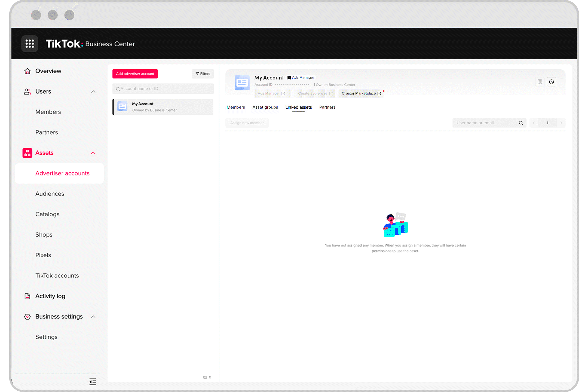Image resolution: width=588 pixels, height=392 pixels.
Task: Click the Pixels item under Assets
Action: (43, 255)
